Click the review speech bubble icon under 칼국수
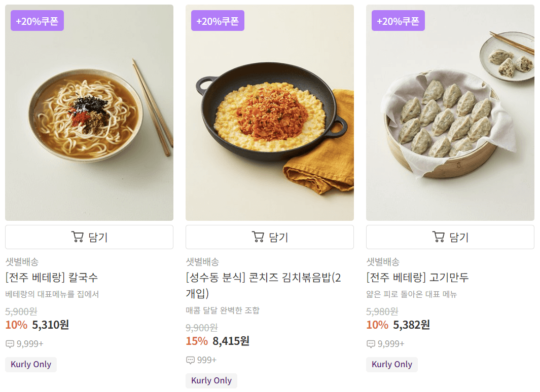The width and height of the screenshot is (540, 392). (9, 343)
